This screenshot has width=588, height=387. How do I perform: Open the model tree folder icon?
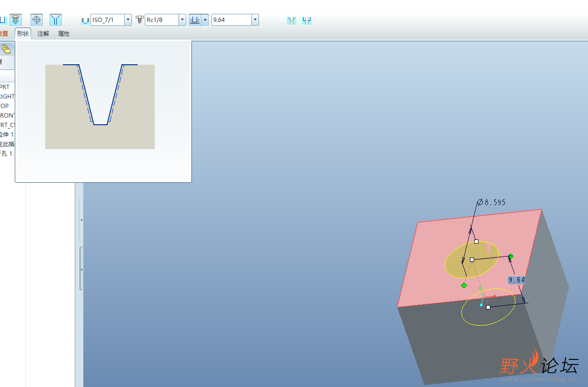point(6,49)
